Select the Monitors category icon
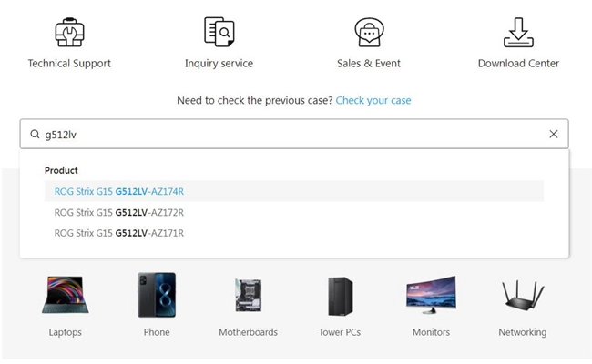Viewport: 592px width, 364px height. click(x=431, y=295)
